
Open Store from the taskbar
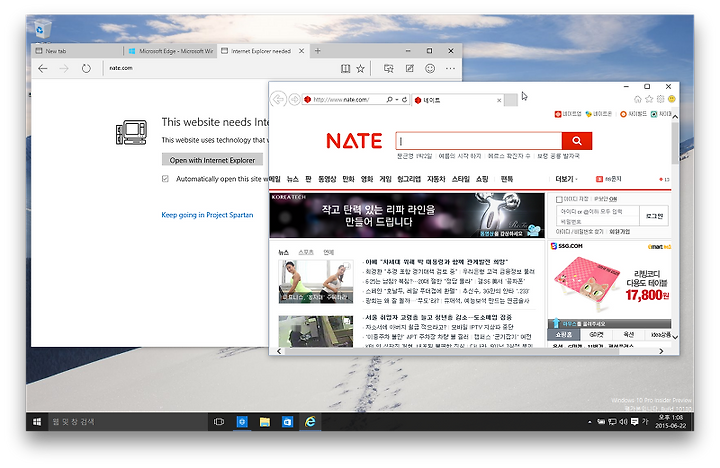[x=287, y=422]
